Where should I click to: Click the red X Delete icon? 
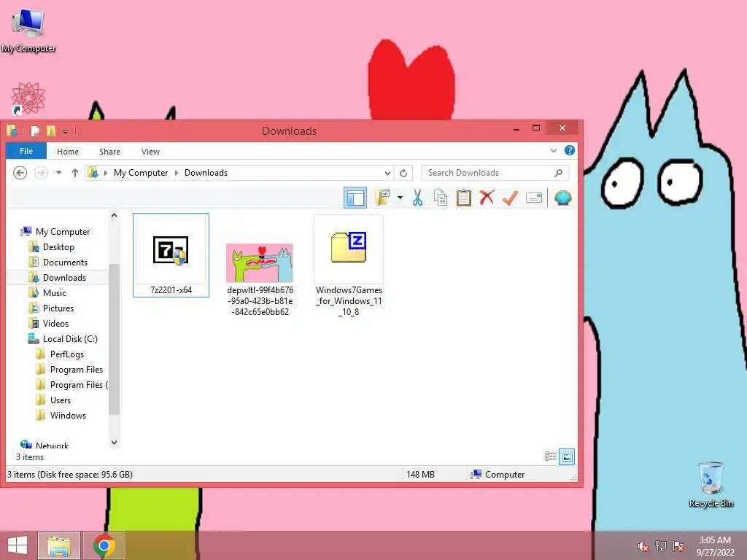[x=487, y=198]
